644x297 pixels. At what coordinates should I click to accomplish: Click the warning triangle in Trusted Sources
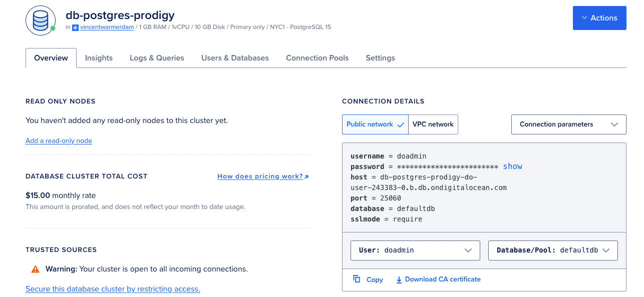coord(34,269)
